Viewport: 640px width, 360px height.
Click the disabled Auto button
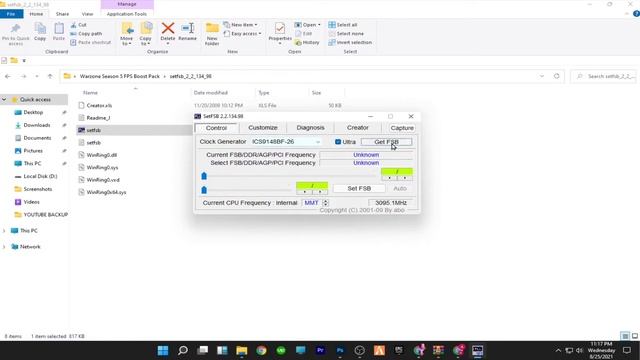[400, 188]
